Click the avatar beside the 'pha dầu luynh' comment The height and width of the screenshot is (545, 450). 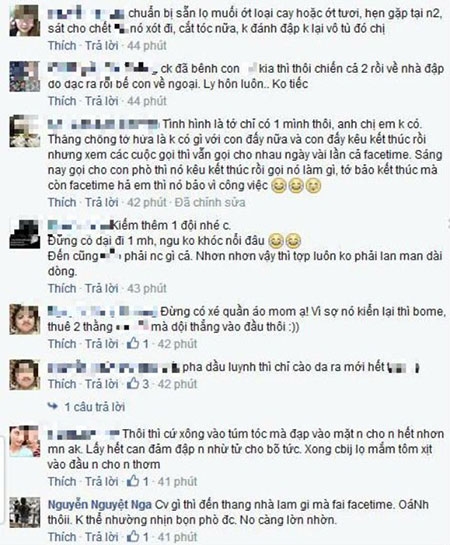(x=24, y=375)
